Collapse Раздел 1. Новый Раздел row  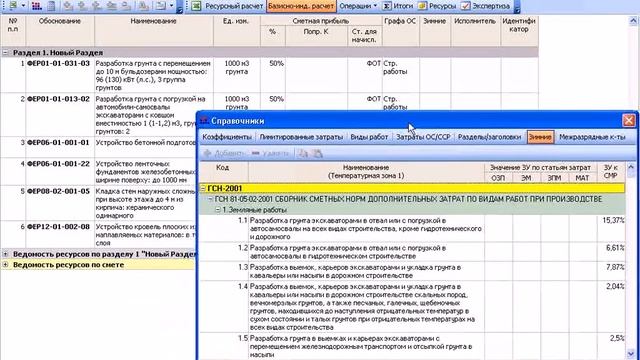click(5, 53)
